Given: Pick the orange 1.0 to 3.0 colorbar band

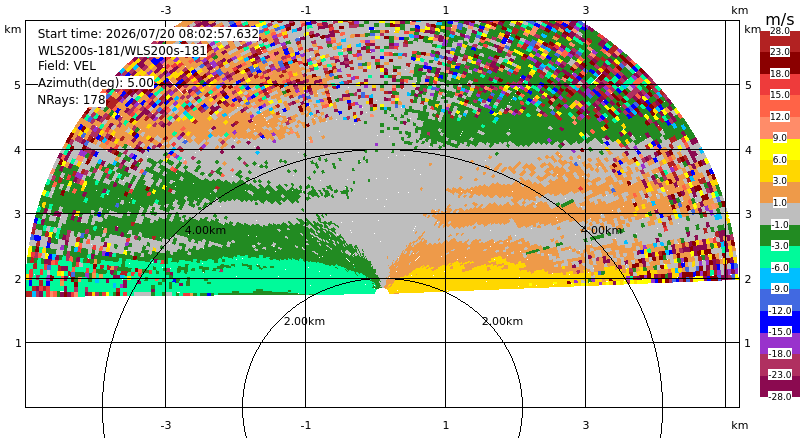Looking at the screenshot, I should coord(780,192).
